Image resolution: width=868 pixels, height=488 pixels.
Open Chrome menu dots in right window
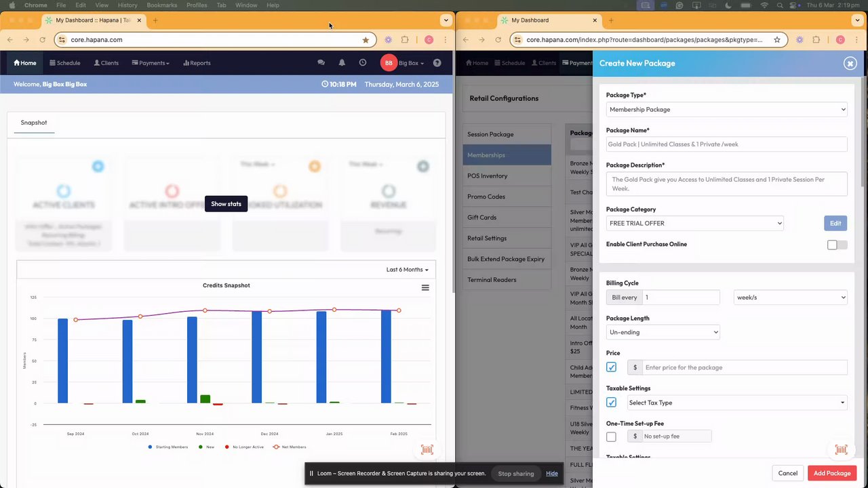pos(857,40)
